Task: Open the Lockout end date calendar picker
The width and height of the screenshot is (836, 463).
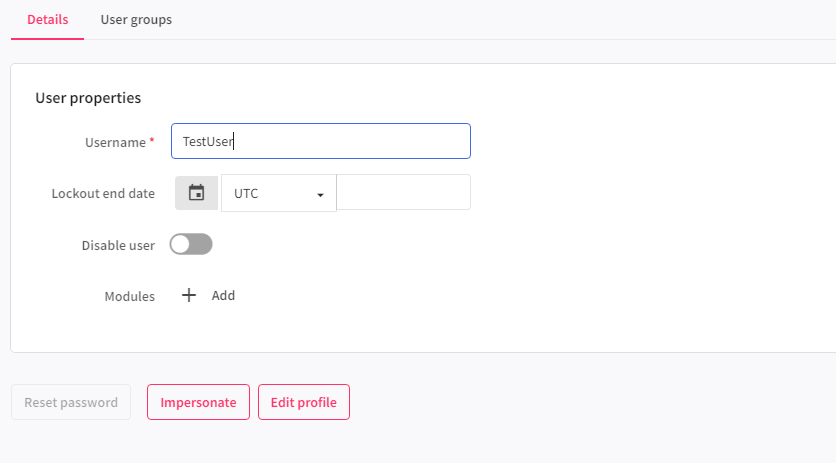Action: pos(196,193)
